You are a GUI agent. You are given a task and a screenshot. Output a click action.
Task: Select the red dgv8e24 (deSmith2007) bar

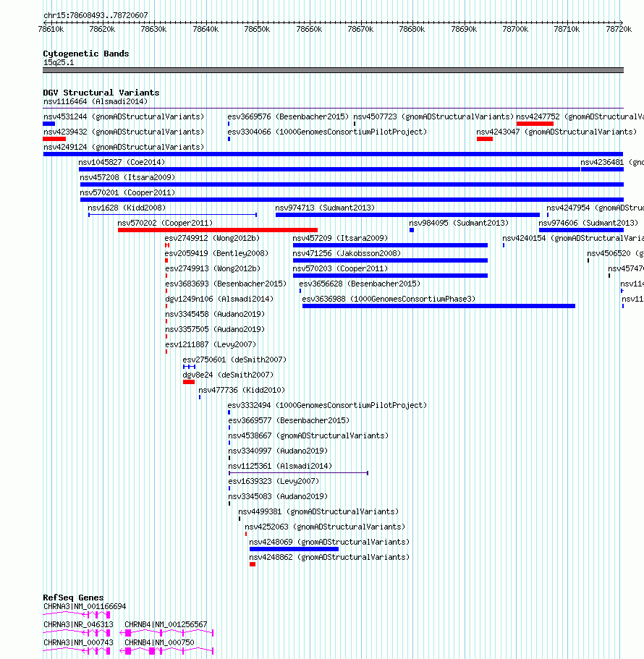tap(189, 382)
